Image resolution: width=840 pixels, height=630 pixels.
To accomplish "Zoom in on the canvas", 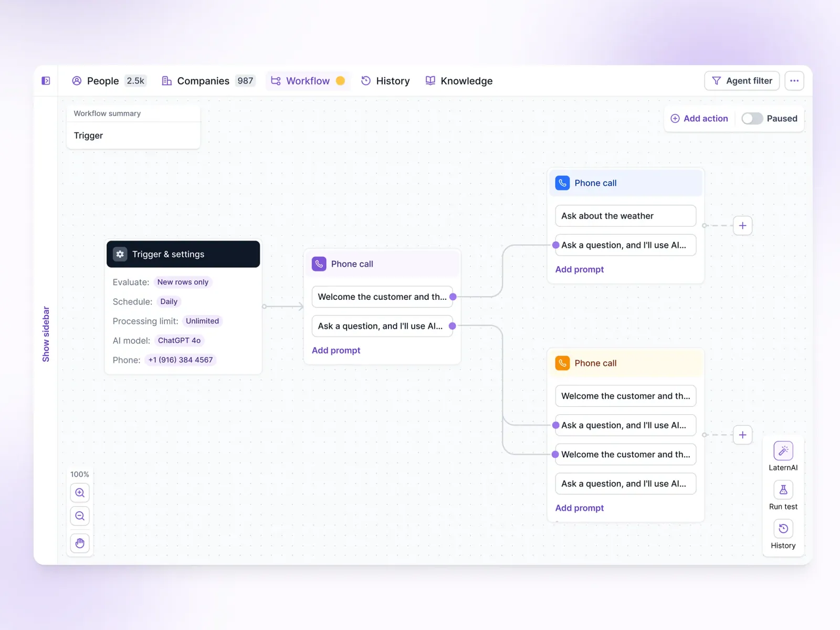I will (80, 493).
